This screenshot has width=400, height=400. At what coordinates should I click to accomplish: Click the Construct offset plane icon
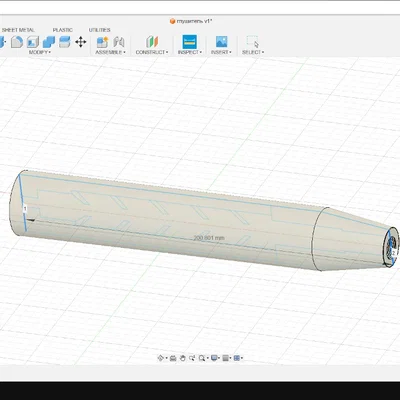pos(152,42)
